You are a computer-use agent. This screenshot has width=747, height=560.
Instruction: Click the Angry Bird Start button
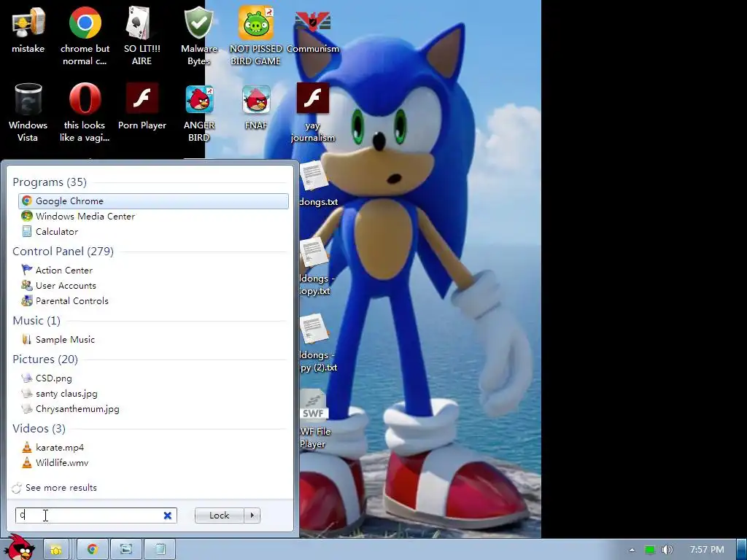(x=19, y=547)
